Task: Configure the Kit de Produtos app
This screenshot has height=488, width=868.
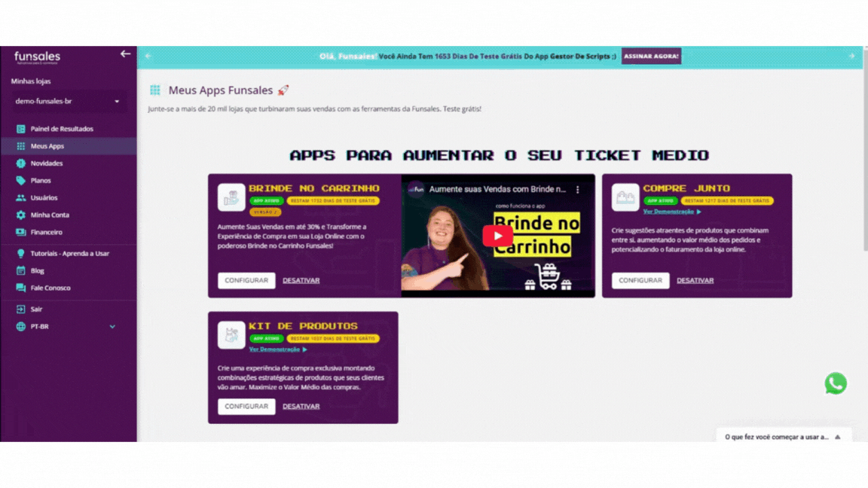Action: click(246, 406)
